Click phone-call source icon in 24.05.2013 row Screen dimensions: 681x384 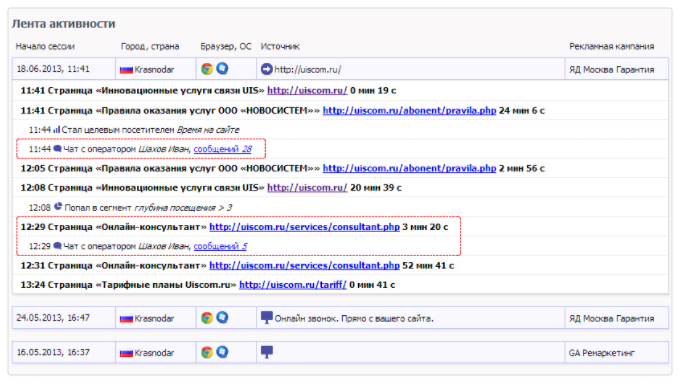(267, 318)
